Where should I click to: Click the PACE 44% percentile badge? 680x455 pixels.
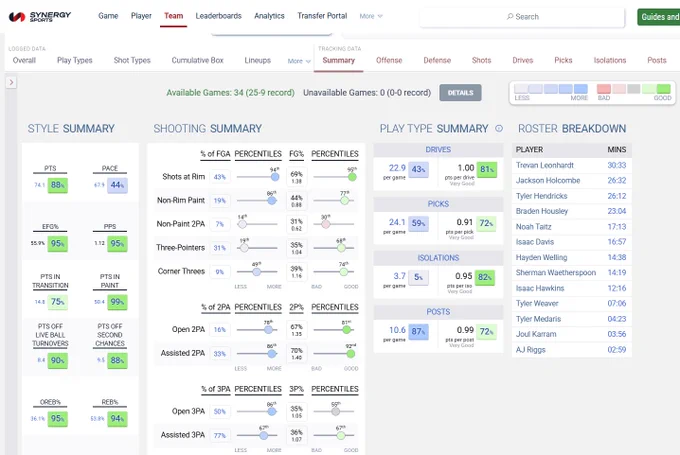click(x=118, y=185)
